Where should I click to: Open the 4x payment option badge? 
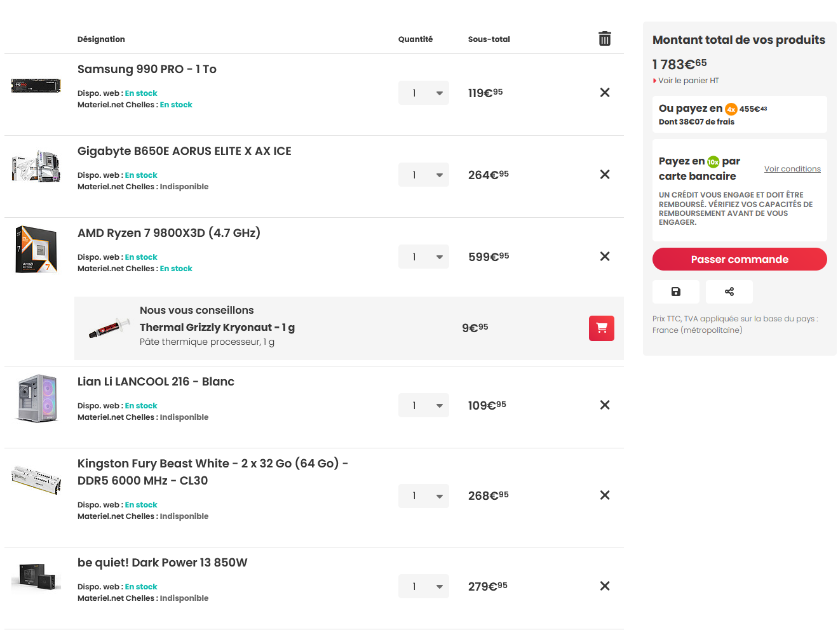(731, 109)
